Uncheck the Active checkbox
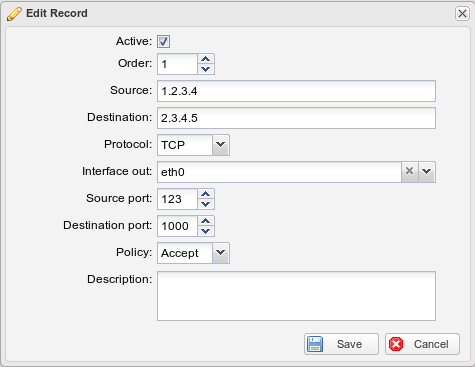Viewport: 475px width, 367px height. pos(163,41)
